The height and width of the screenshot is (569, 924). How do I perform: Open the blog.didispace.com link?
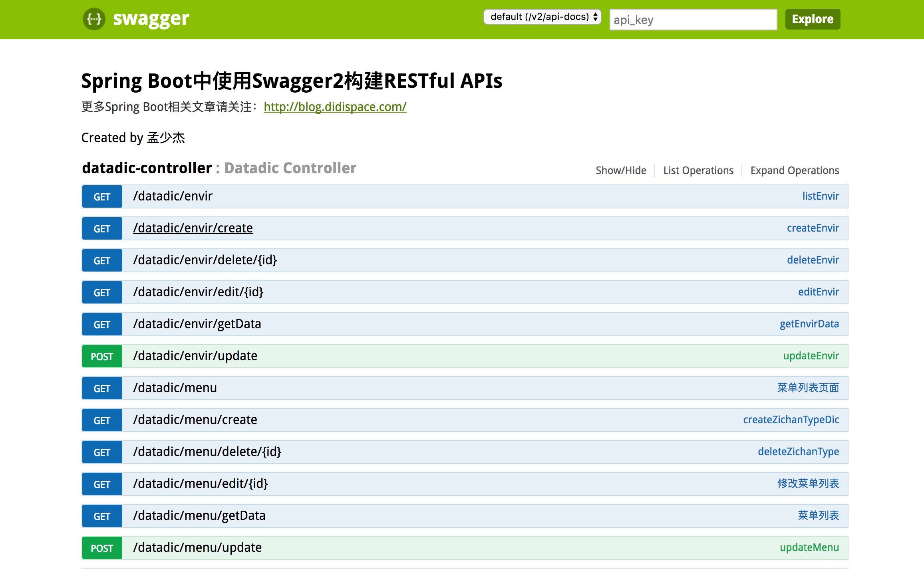pyautogui.click(x=335, y=107)
